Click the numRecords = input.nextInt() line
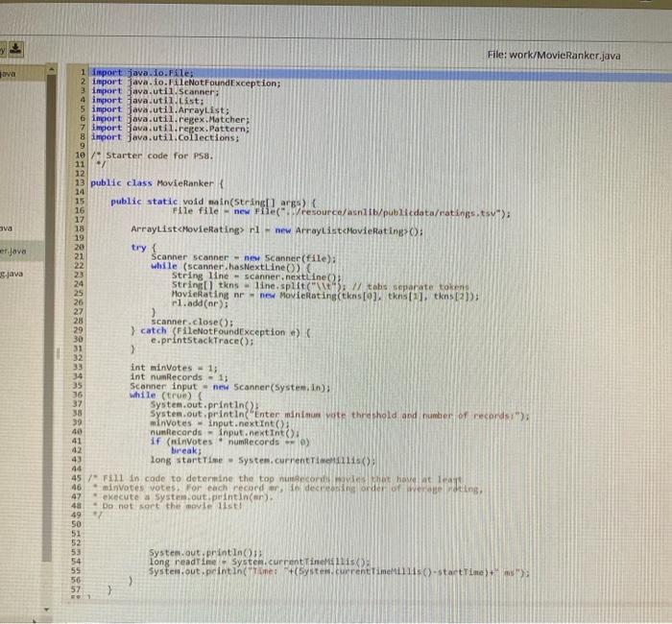 225,433
